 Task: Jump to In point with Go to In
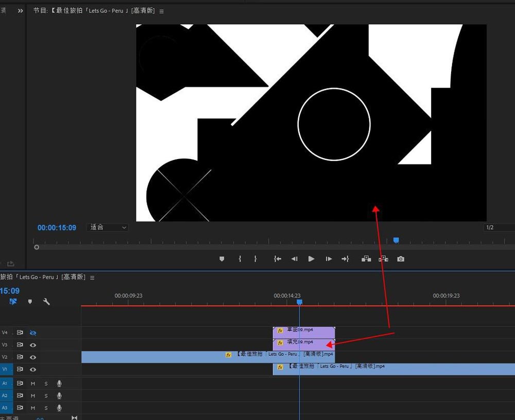coord(278,259)
